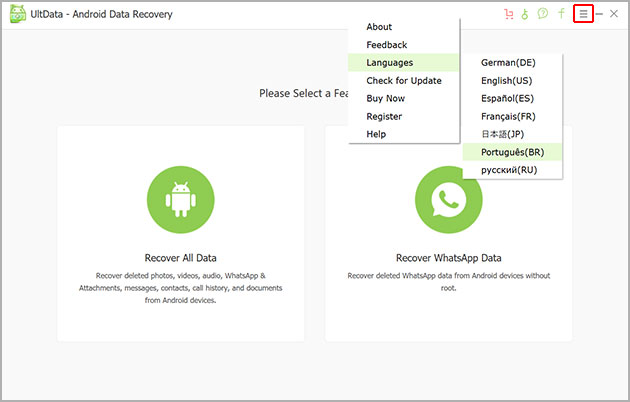
Task: Choose Check for Update
Action: [403, 80]
